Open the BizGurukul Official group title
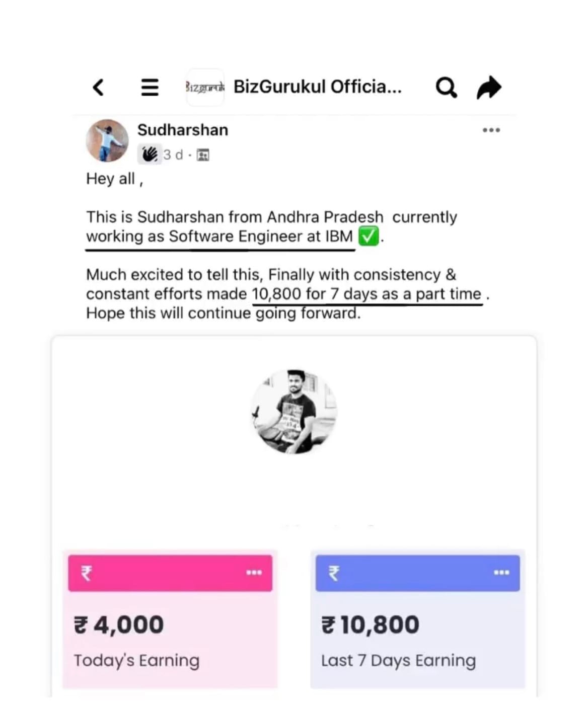Screen dimensions: 588x710 317,87
